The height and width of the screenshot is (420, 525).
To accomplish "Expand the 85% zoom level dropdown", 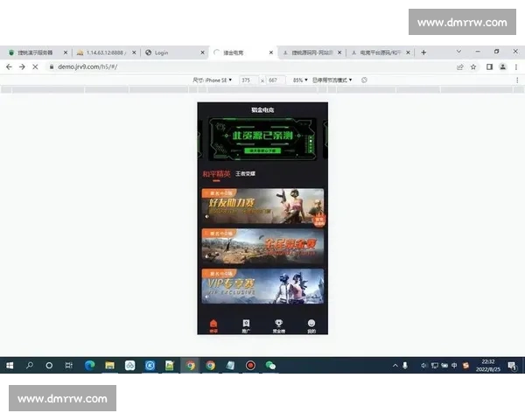I will [298, 80].
